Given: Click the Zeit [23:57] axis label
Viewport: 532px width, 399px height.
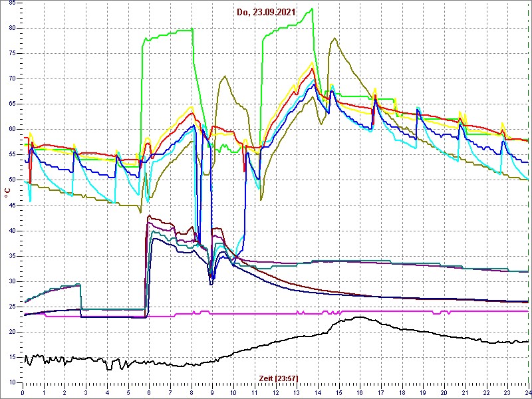Looking at the screenshot, I should (279, 378).
